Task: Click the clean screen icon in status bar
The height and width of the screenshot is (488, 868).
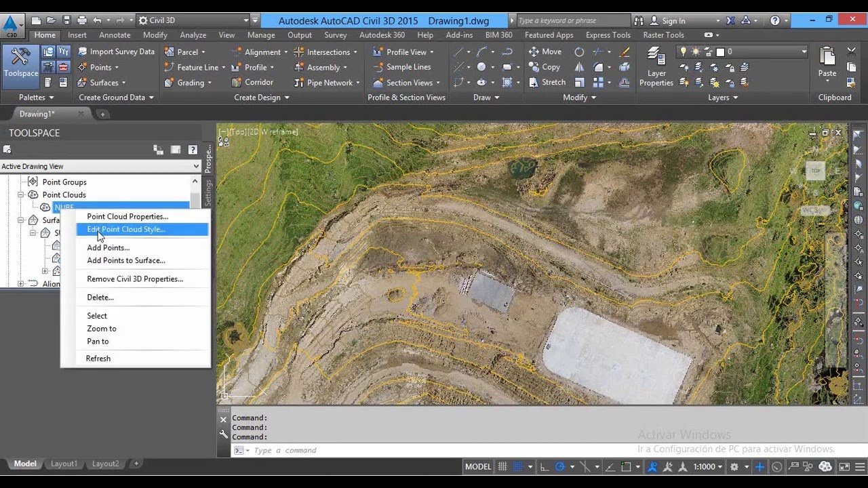Action: (844, 466)
